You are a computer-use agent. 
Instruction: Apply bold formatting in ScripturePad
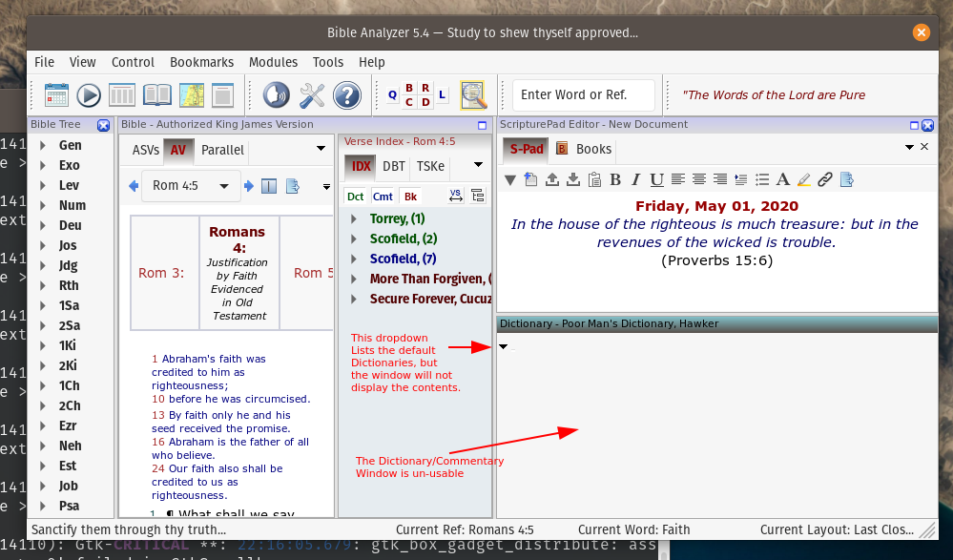click(x=615, y=179)
